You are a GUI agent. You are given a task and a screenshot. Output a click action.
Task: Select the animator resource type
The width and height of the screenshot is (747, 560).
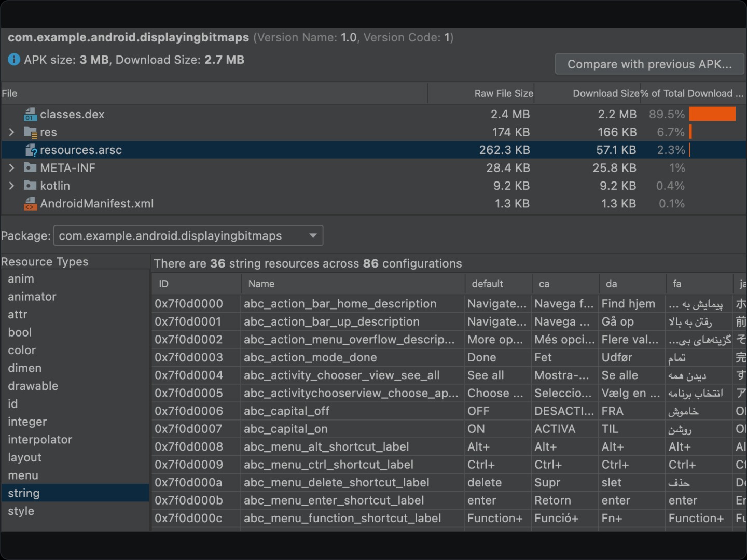coord(75,297)
